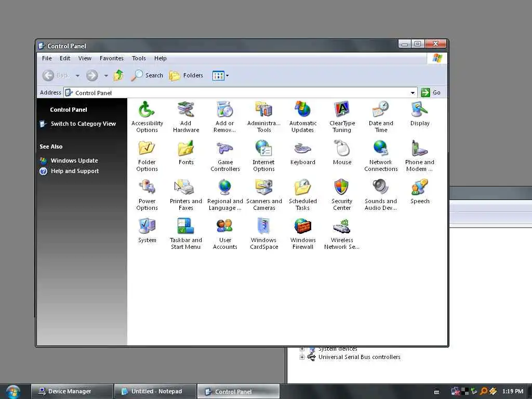This screenshot has width=532, height=399.
Task: Open Power Options icon
Action: click(x=147, y=195)
